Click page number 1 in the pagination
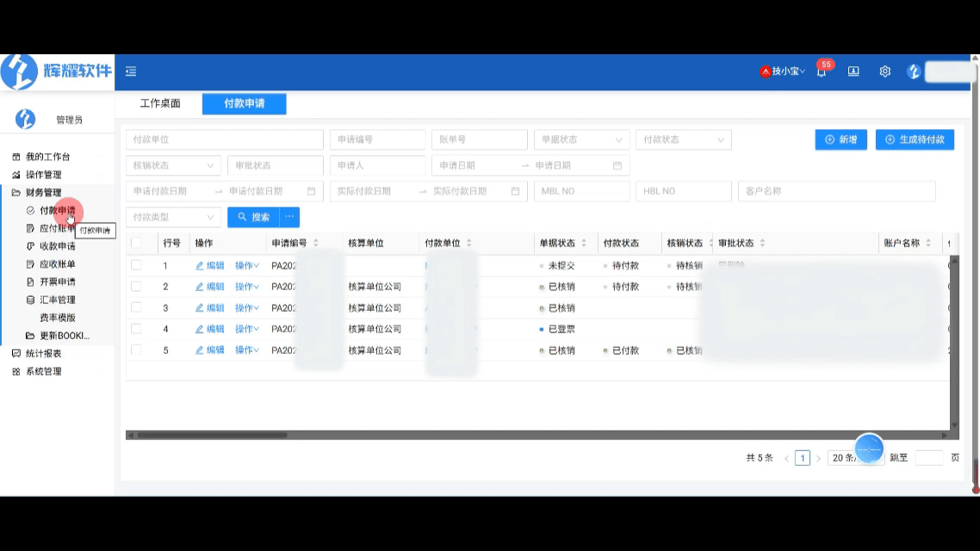 click(x=803, y=458)
